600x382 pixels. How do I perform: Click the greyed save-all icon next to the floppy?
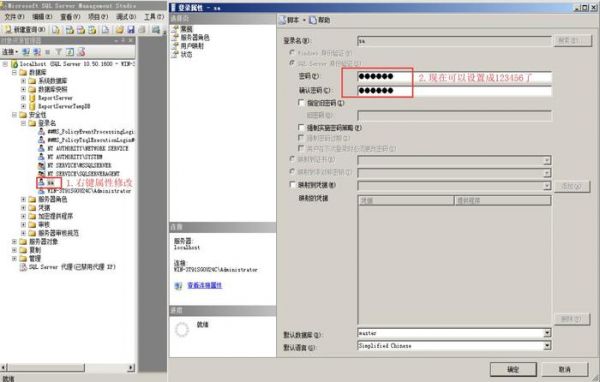click(142, 29)
